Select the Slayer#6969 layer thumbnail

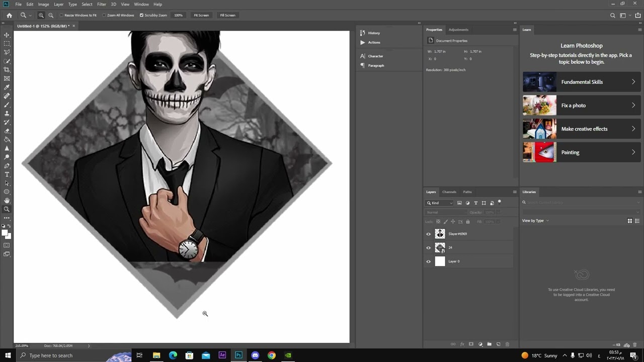coord(440,234)
